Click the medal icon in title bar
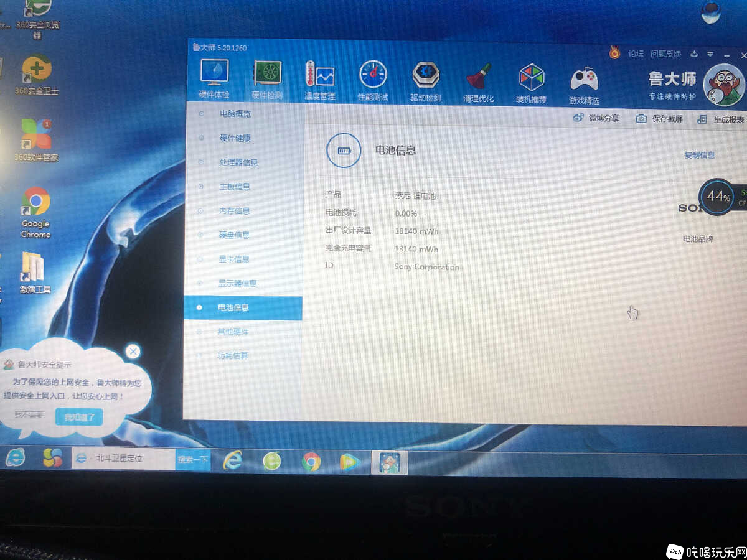 [614, 54]
